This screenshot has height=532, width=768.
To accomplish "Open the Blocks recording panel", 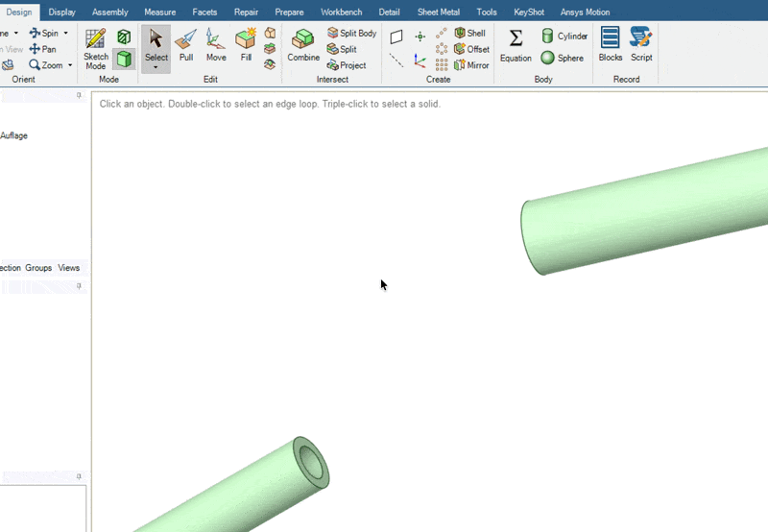I will (611, 44).
